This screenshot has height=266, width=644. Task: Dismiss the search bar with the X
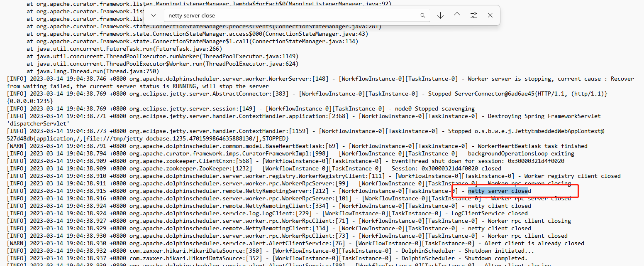tap(490, 15)
